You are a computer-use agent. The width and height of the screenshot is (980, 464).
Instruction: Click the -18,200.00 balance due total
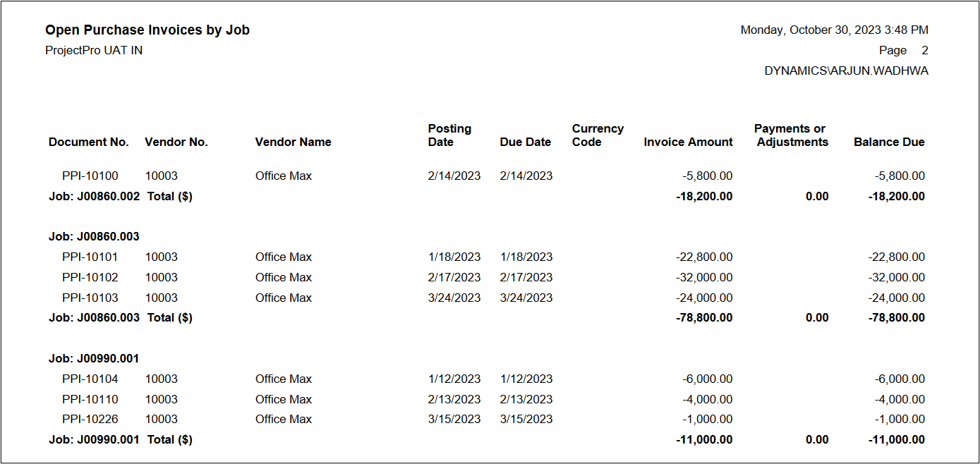tap(896, 197)
